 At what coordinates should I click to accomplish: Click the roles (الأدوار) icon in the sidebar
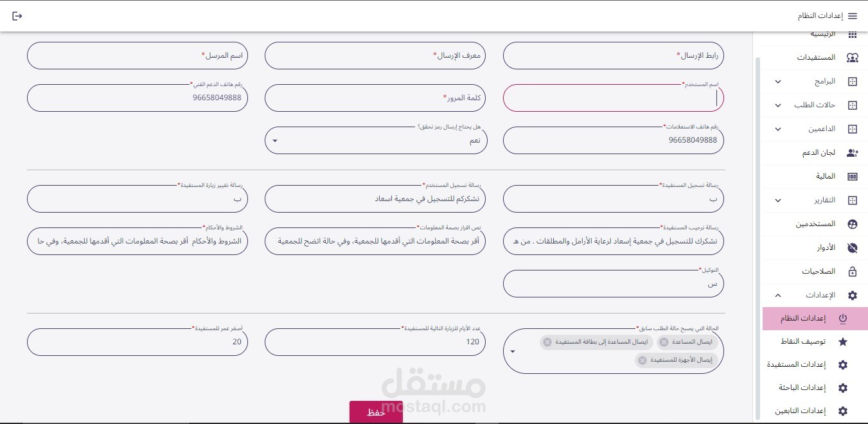point(853,248)
